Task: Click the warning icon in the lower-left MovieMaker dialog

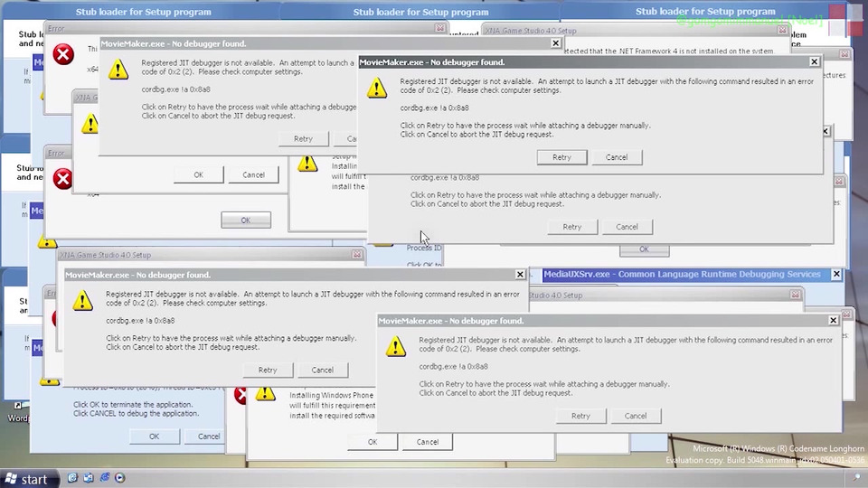Action: (82, 300)
